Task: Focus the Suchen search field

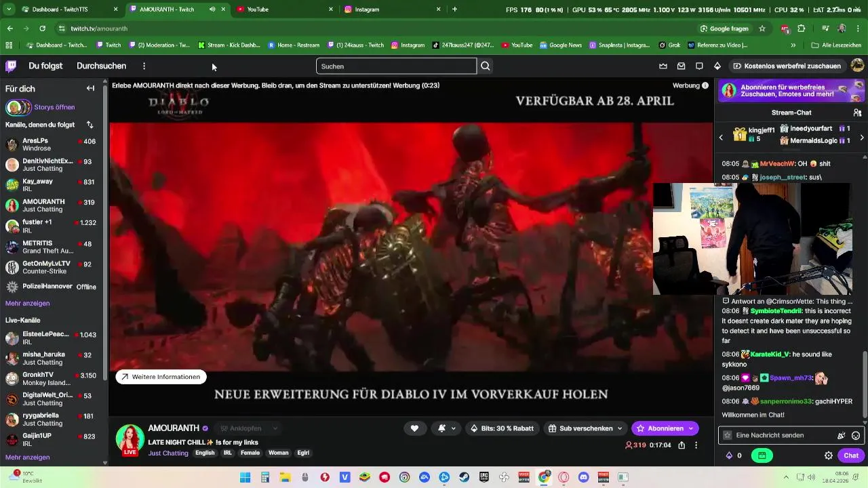Action: click(x=396, y=66)
